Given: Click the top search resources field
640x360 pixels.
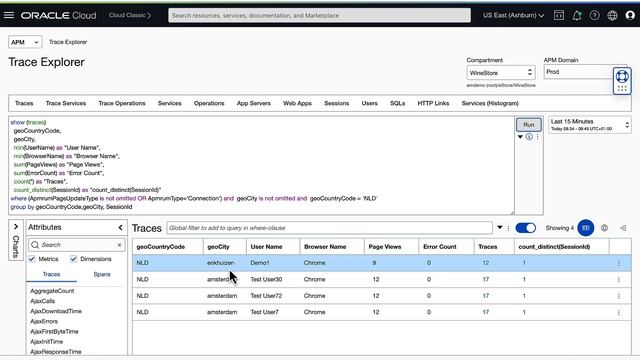Looking at the screenshot, I should pyautogui.click(x=319, y=16).
